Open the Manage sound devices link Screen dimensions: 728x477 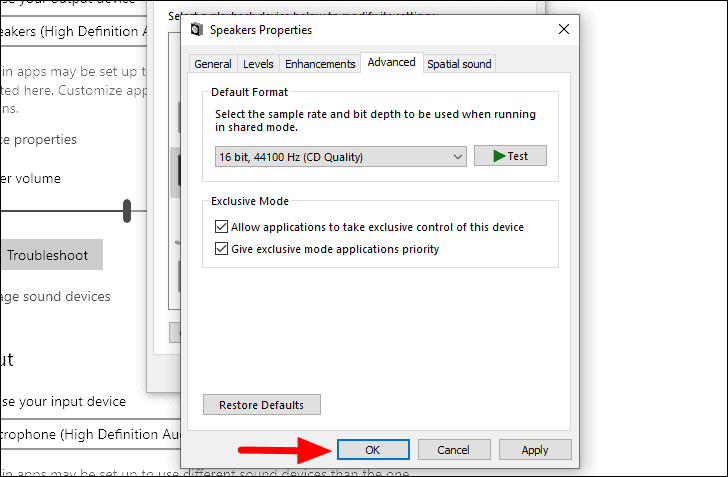[x=55, y=296]
